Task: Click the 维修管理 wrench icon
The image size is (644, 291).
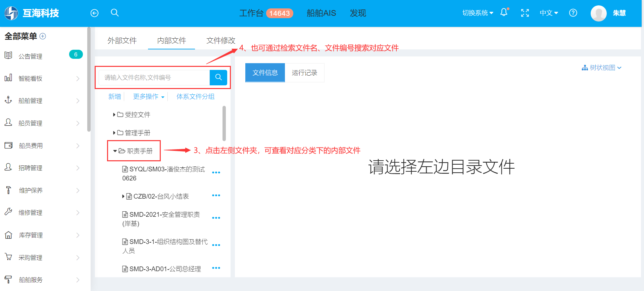Action: coord(8,212)
